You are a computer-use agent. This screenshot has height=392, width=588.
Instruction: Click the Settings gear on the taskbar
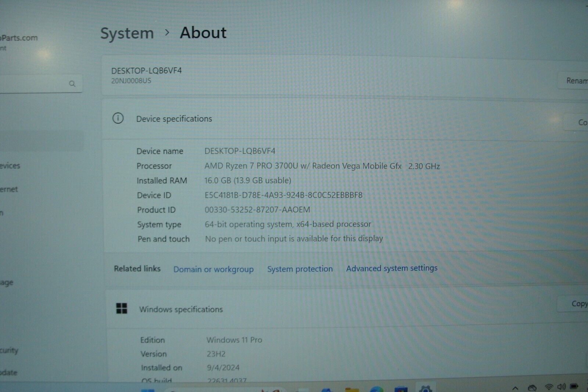point(425,388)
